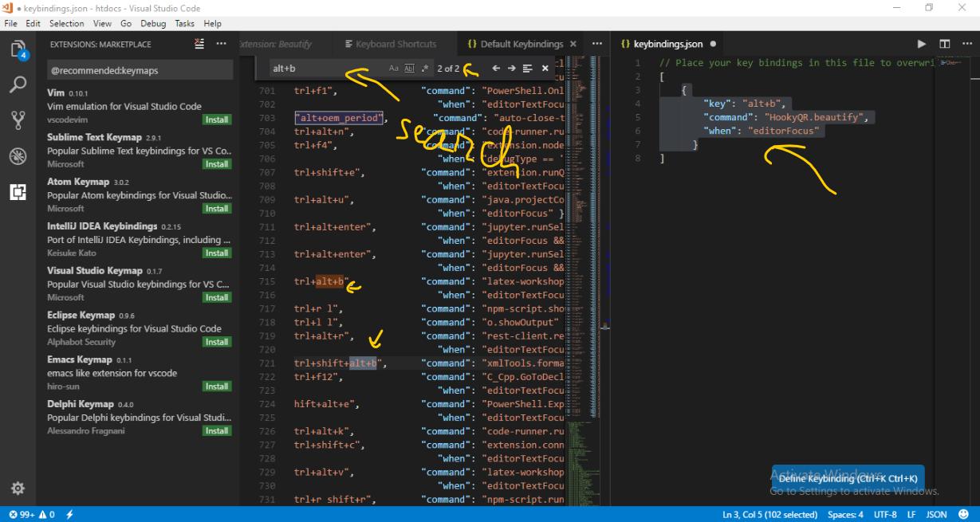Open the Selection menu

[x=66, y=24]
